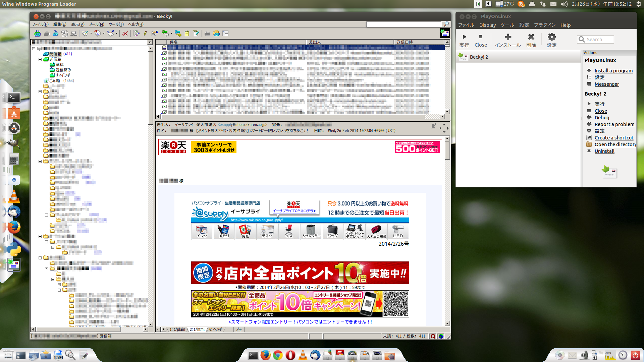Click the green wrench tools icon
Image resolution: width=644 pixels, height=362 pixels.
click(x=165, y=33)
